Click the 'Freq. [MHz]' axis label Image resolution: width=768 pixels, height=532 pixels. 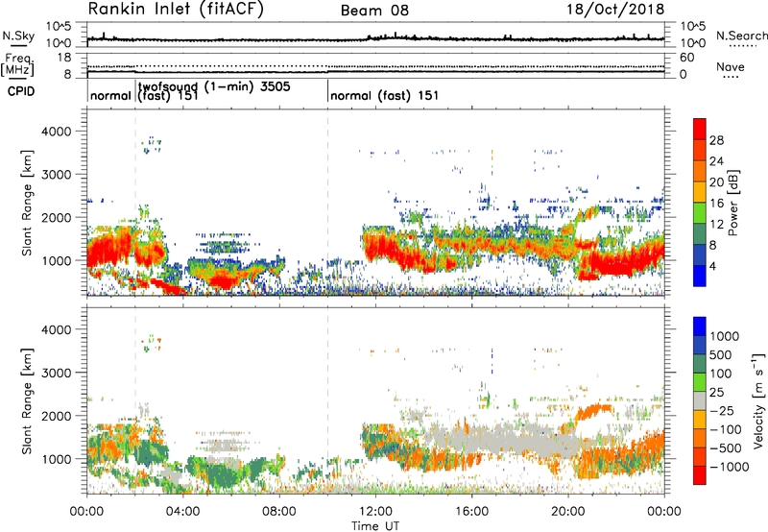coord(18,65)
